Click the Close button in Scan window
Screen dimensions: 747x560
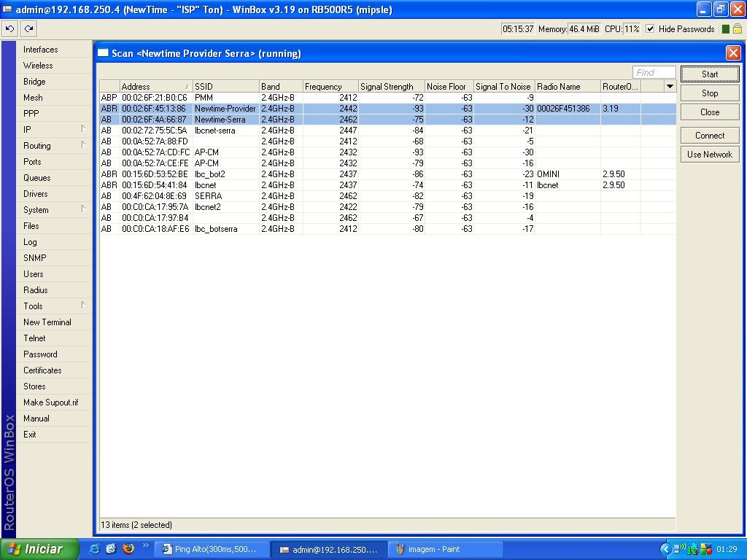coord(710,112)
